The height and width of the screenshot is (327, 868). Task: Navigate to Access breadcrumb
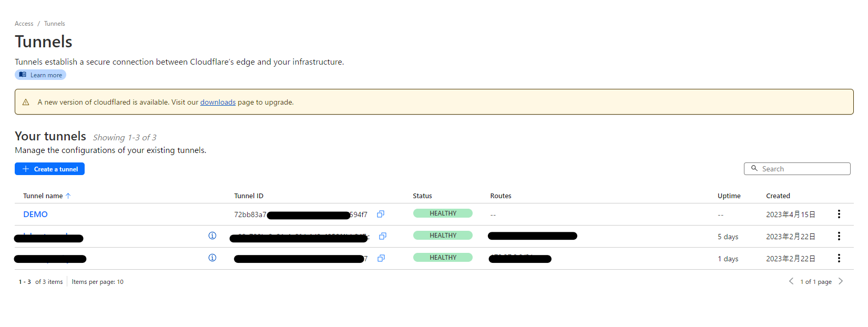24,24
